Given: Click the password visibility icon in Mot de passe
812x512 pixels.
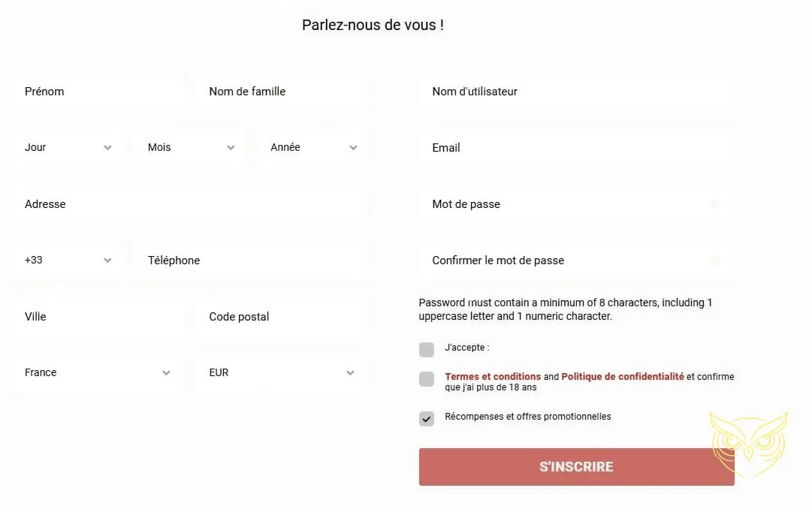Looking at the screenshot, I should (714, 204).
